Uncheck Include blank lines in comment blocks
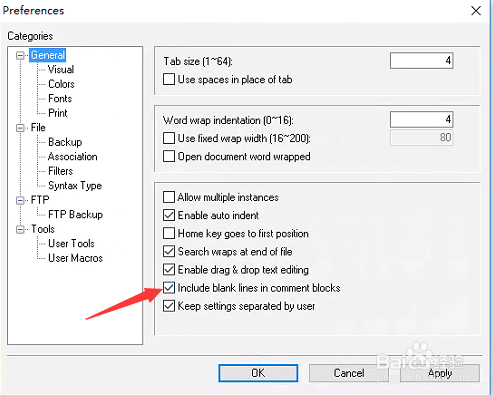This screenshot has height=395, width=493. 169,288
